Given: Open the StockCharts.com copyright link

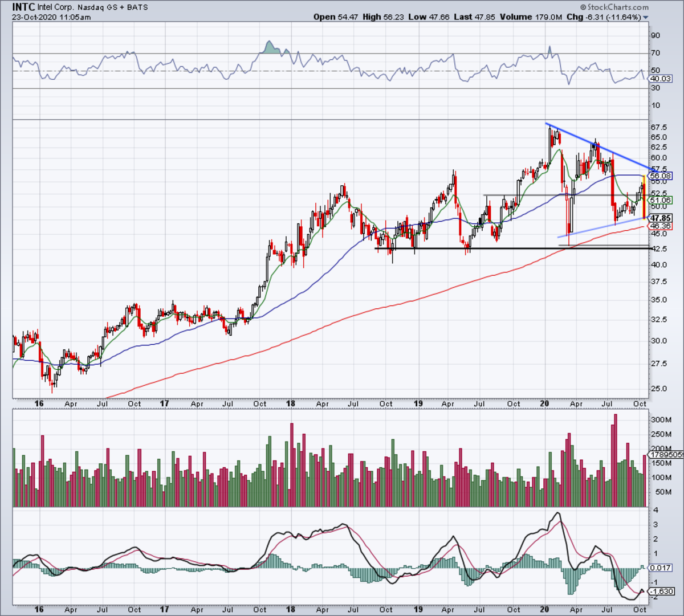Looking at the screenshot, I should pos(614,7).
